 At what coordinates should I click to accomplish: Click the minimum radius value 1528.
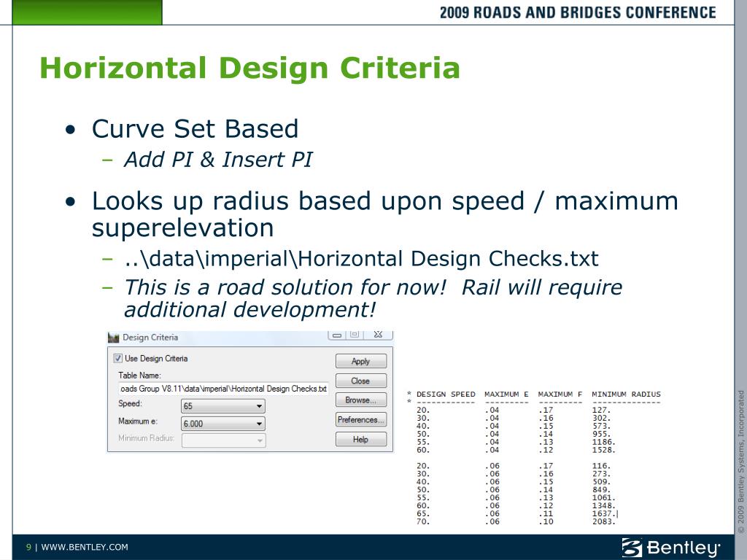(603, 449)
